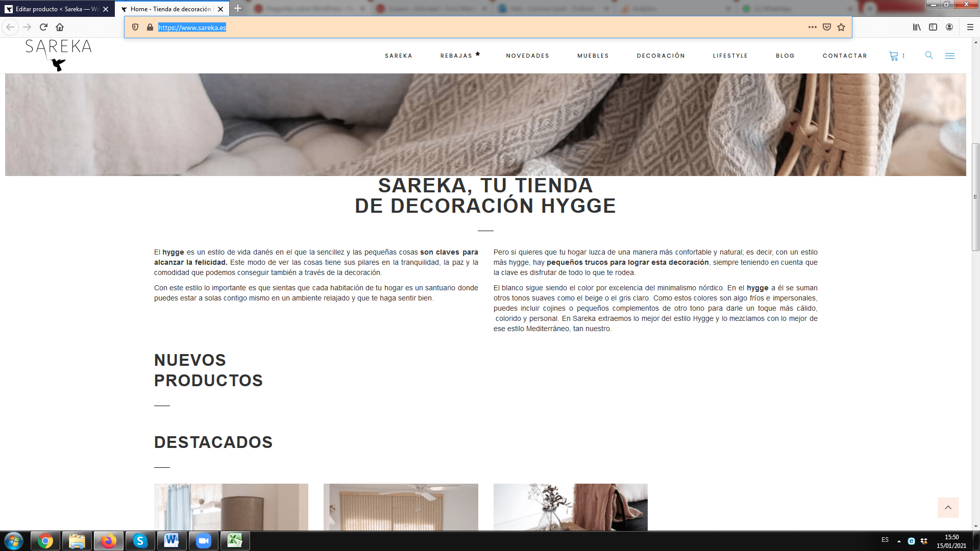The width and height of the screenshot is (980, 551).
Task: Switch to Editar producto Sareka tab
Action: pos(57,9)
